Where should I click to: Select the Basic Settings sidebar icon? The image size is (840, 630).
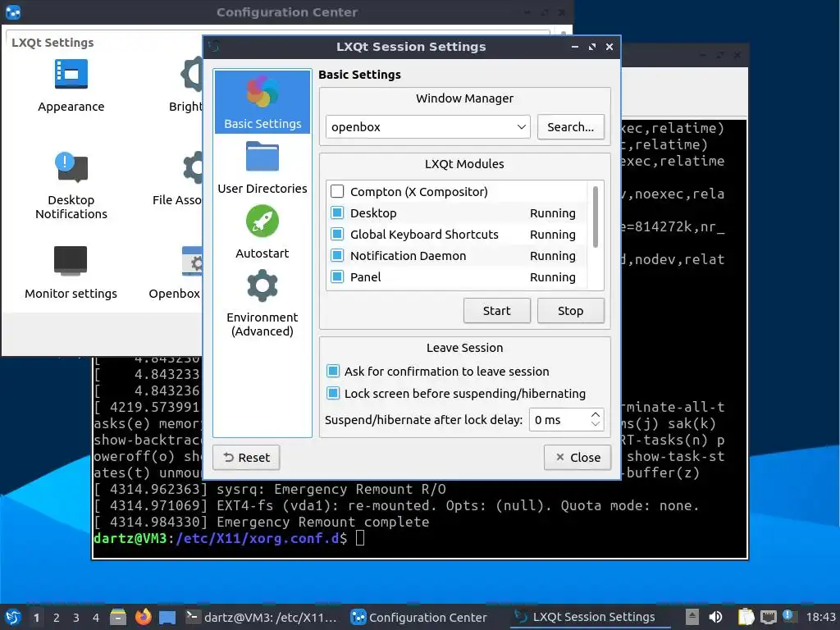262,102
